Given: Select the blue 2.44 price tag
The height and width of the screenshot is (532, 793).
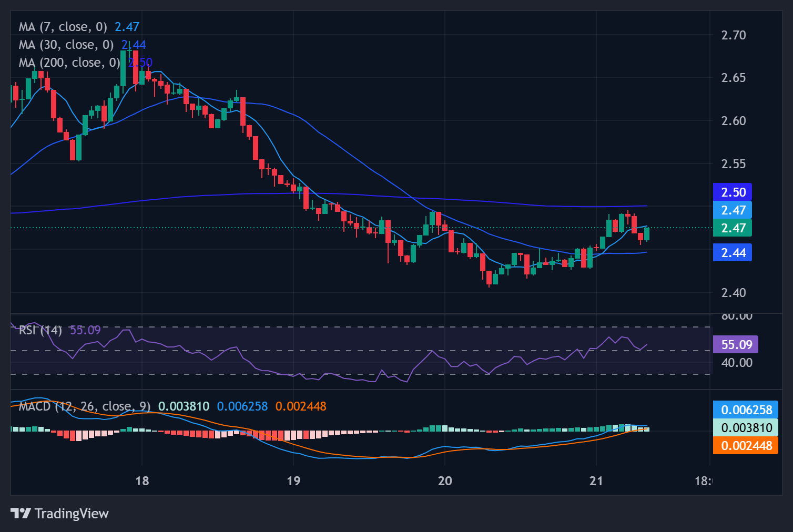Looking at the screenshot, I should point(733,253).
